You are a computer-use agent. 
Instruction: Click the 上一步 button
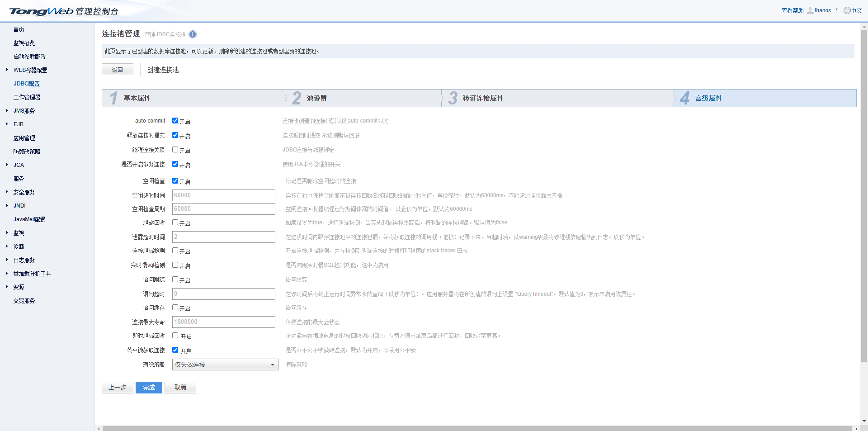[118, 388]
